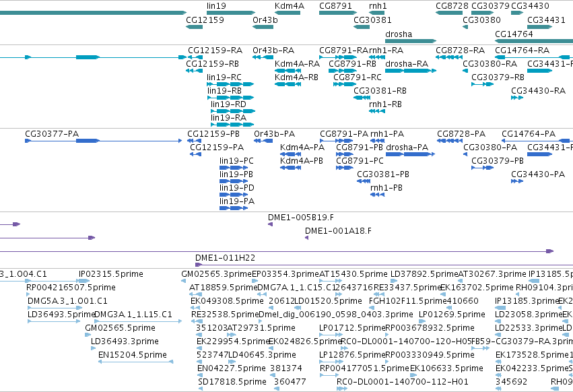Click the IP02315.5prime EST label
Viewport: 573px width, 392px height.
tap(111, 274)
